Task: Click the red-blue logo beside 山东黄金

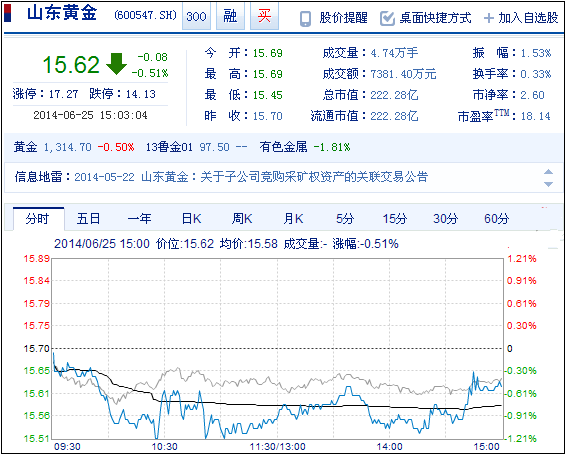Action: coord(8,14)
